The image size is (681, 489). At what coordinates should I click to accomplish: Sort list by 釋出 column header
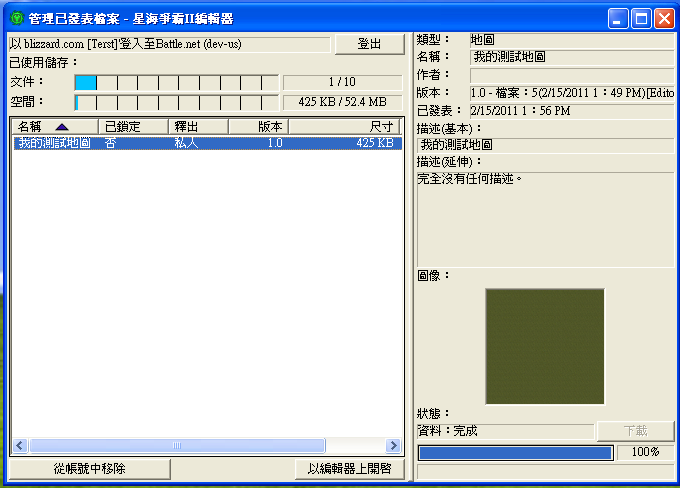(198, 126)
